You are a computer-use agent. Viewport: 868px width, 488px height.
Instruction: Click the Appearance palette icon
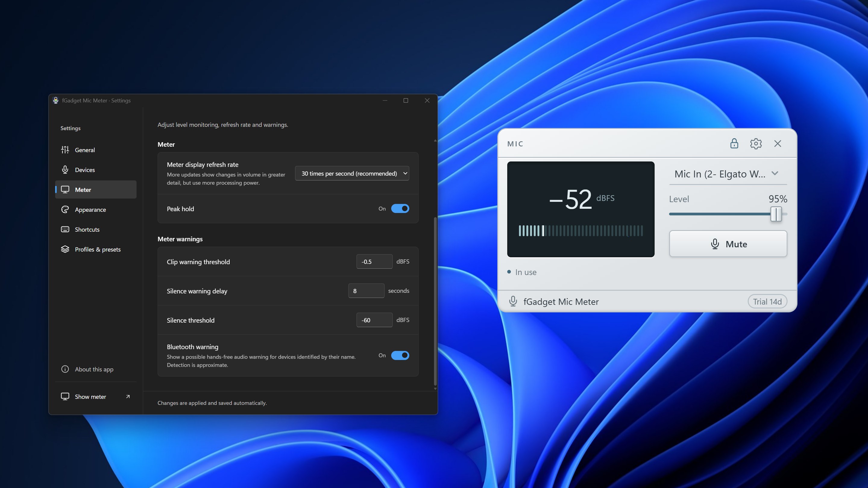click(65, 209)
